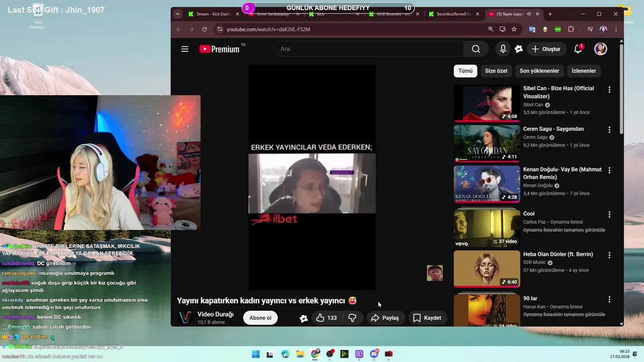The height and width of the screenshot is (362, 644).
Task: Open the YouTube account avatar menu
Action: [601, 49]
